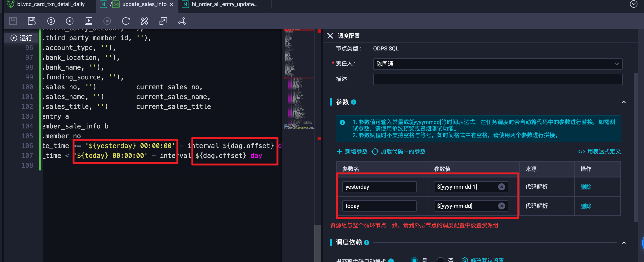The width and height of the screenshot is (644, 262).
Task: Clear the today parameter value
Action: click(502, 206)
